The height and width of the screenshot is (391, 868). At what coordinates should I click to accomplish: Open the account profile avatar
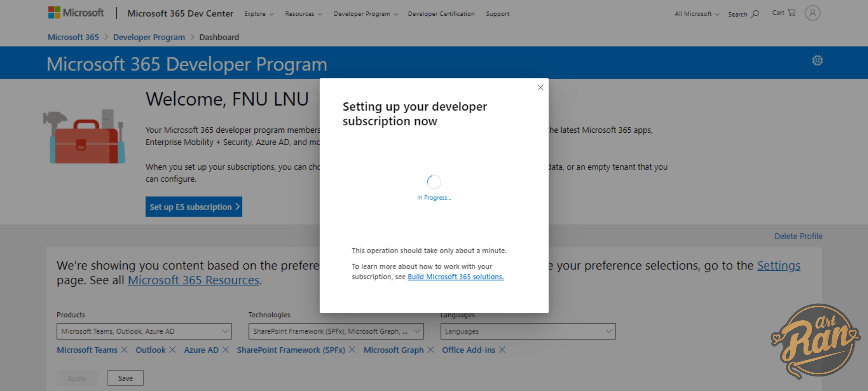point(812,13)
